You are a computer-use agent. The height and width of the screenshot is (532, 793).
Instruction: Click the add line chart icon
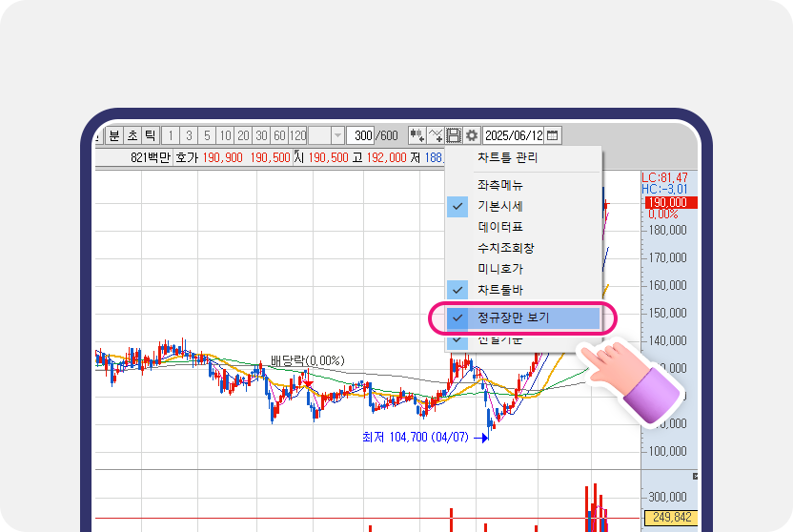(x=436, y=135)
